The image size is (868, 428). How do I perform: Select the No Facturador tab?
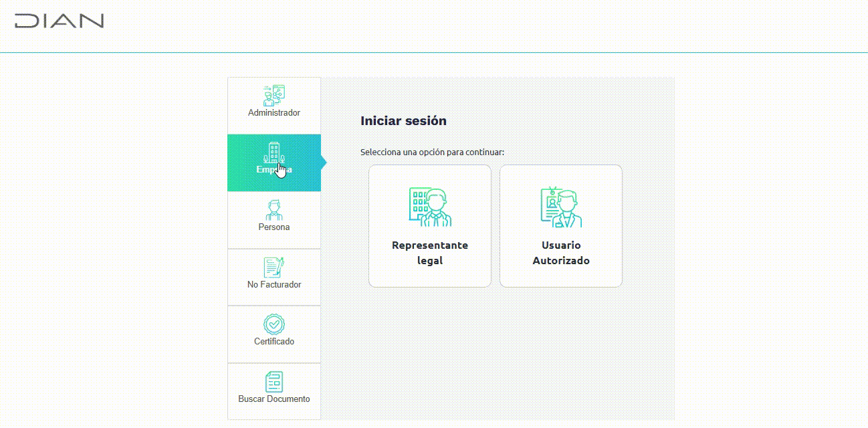(x=274, y=277)
